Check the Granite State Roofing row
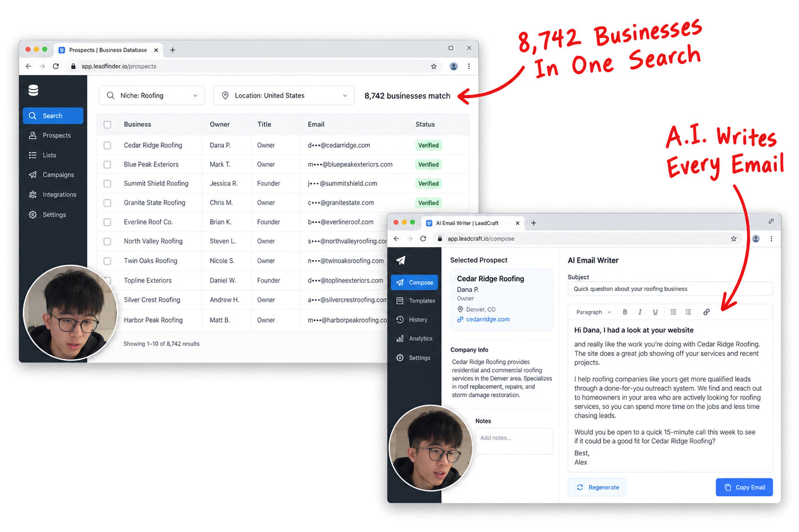 [x=107, y=203]
